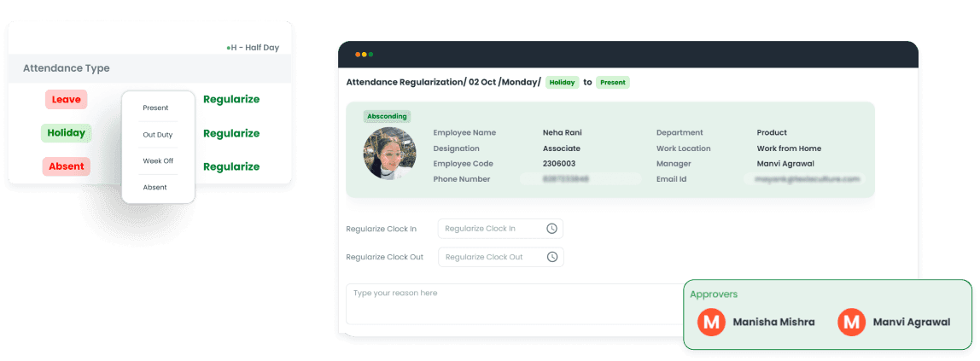Screen dimensions: 980x361
Task: Click the Work Location label
Action: pyautogui.click(x=683, y=148)
